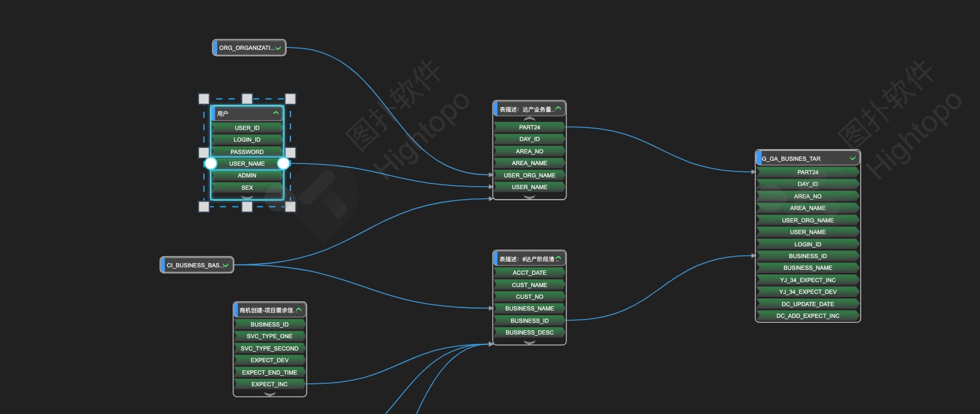980x414 pixels.
Task: Click scroll-down arrow below SEX in 用户 table
Action: point(247,197)
